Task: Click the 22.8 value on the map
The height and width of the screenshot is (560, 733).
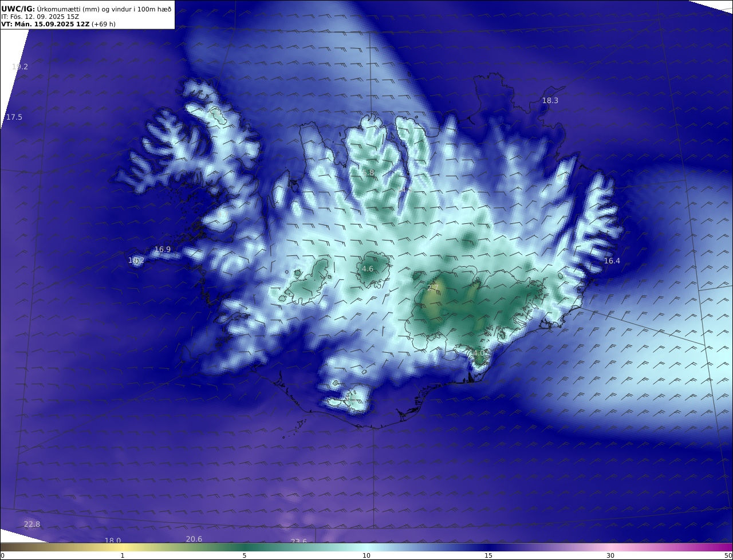Action: [32, 524]
